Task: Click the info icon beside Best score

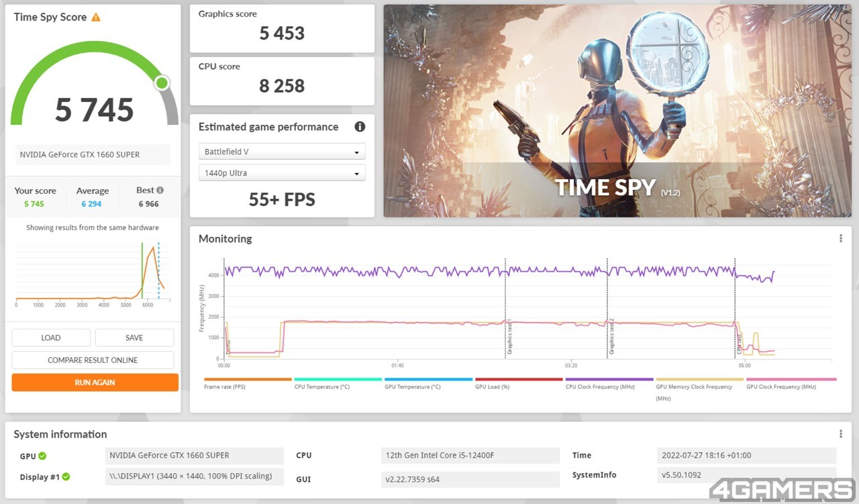Action: pos(160,190)
